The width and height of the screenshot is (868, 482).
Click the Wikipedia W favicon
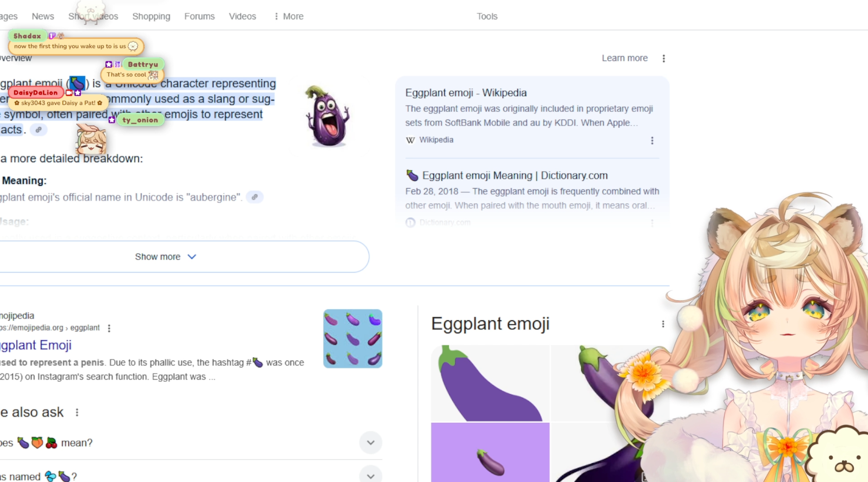click(410, 140)
